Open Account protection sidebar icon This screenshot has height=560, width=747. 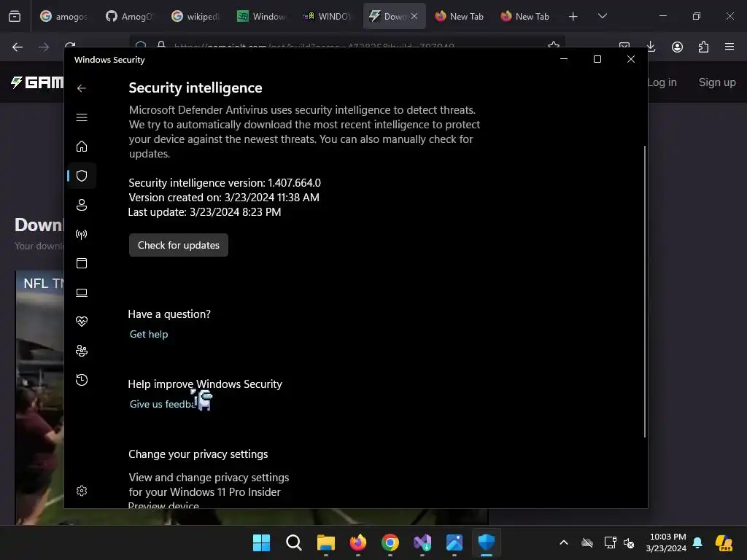(x=82, y=205)
